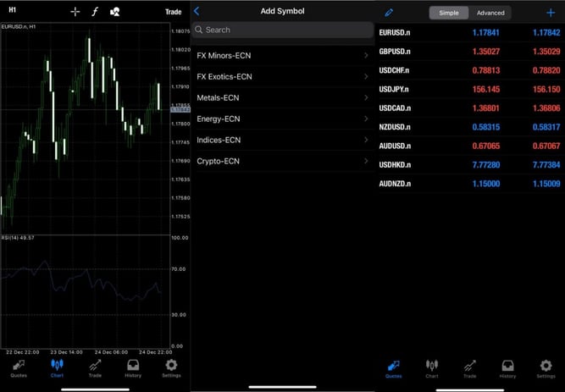Open FX Exotics-ECN symbol group

[283, 77]
